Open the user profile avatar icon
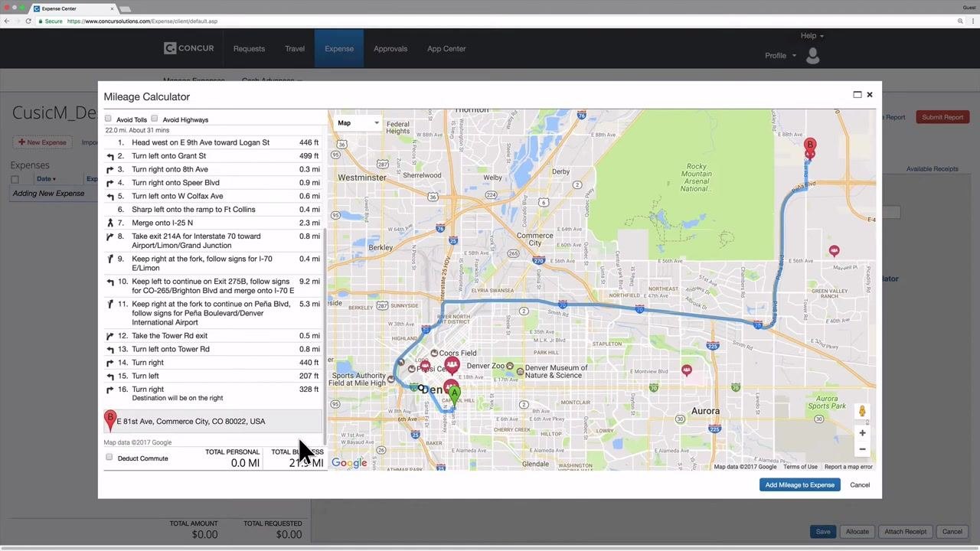This screenshot has height=551, width=980. pyautogui.click(x=813, y=55)
